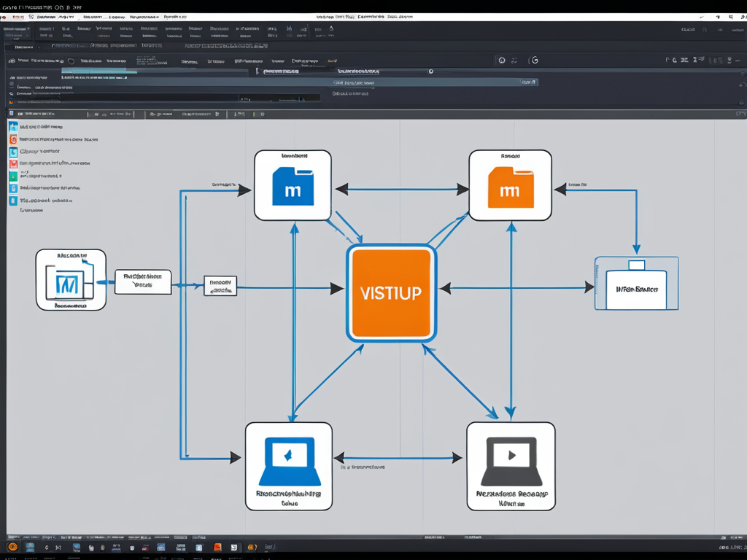Click the first blue icon in the sidebar list

coord(13,126)
